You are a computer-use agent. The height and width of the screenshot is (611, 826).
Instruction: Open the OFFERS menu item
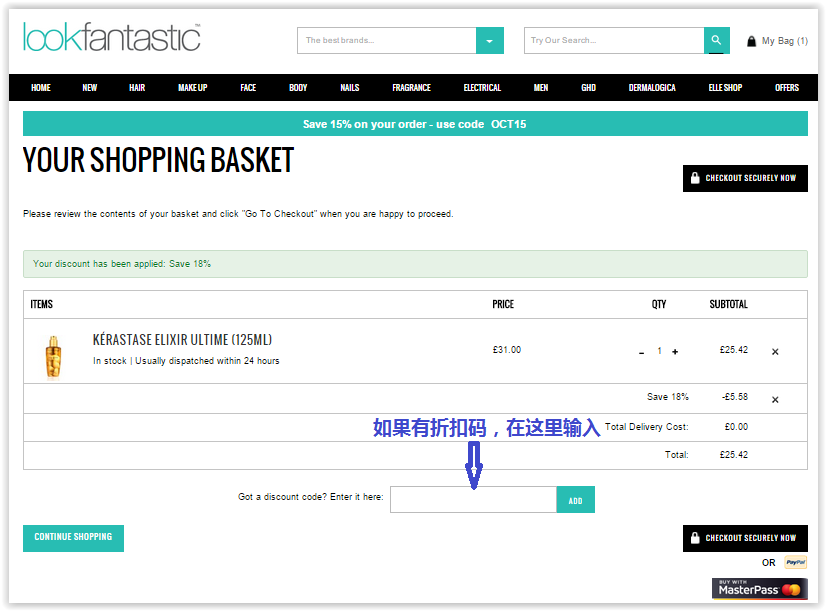tap(787, 87)
